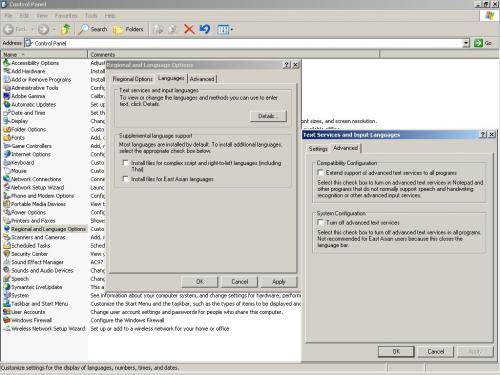Screen dimensions: 500x375
Task: Open Mouse icon
Action: point(7,171)
